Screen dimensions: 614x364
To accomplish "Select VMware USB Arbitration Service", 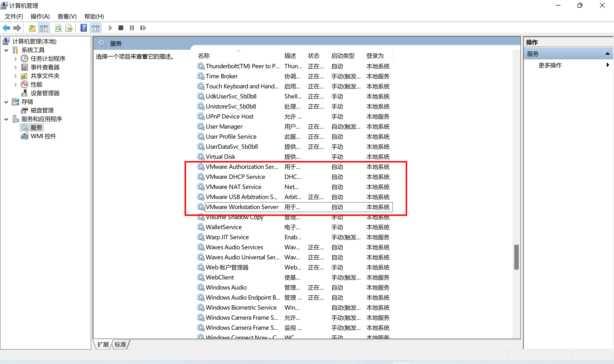I will point(242,197).
